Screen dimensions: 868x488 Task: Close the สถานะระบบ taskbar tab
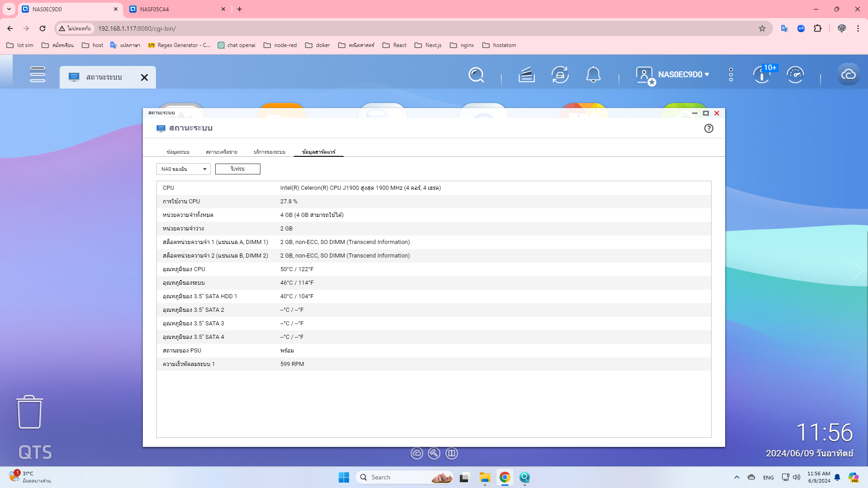click(x=144, y=77)
